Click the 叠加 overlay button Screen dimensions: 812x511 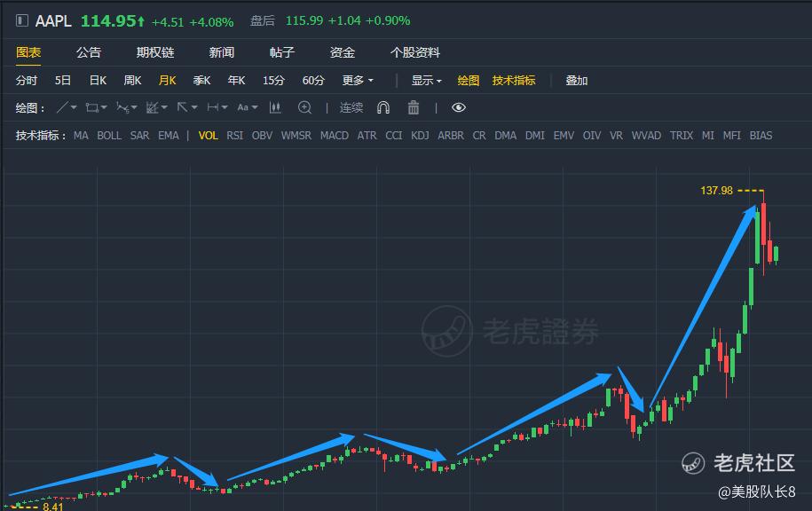[576, 80]
